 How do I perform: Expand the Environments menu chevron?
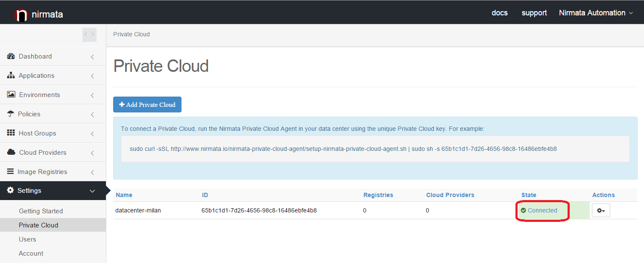92,95
